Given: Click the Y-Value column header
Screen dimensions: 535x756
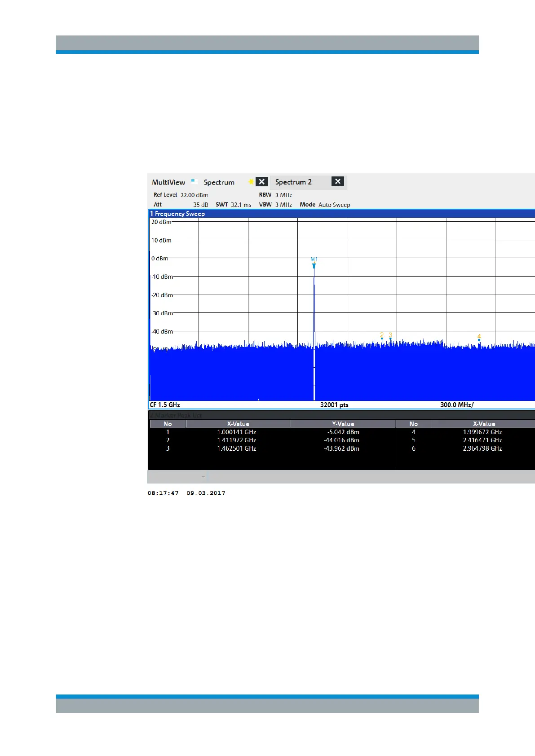Looking at the screenshot, I should click(x=343, y=424).
